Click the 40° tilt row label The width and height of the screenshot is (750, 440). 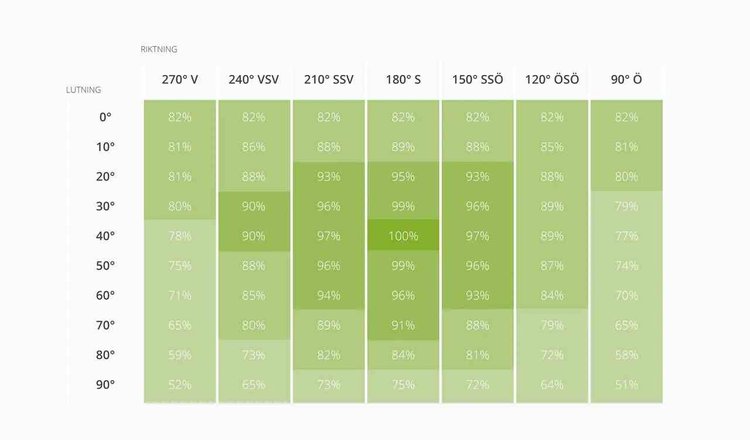pos(105,236)
